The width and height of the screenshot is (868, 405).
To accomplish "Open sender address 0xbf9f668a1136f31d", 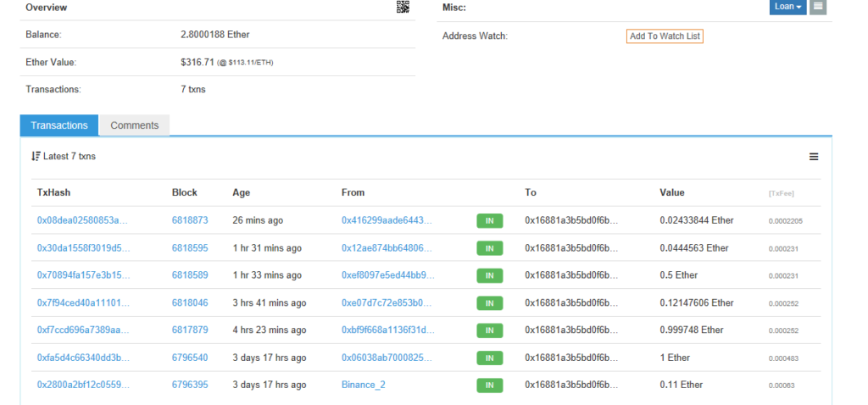I will pos(387,330).
